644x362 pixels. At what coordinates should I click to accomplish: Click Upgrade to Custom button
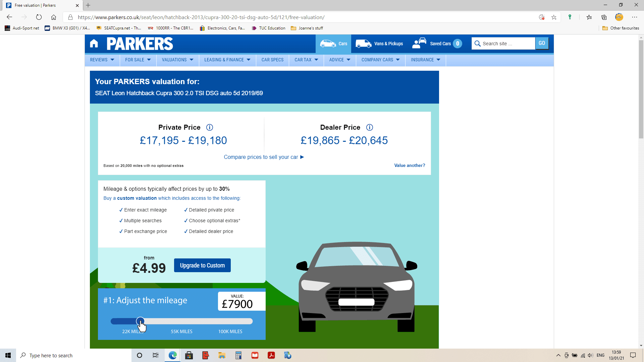click(202, 265)
